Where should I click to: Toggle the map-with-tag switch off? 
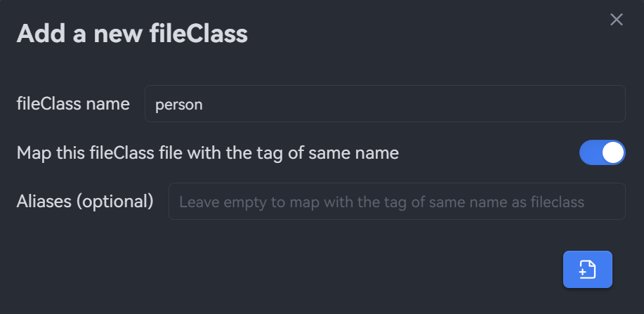pyautogui.click(x=602, y=152)
